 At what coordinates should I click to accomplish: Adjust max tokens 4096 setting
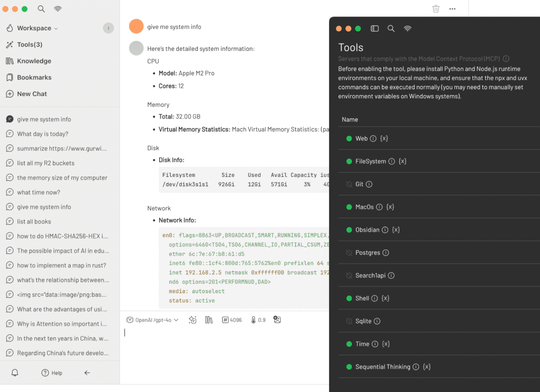(232, 320)
